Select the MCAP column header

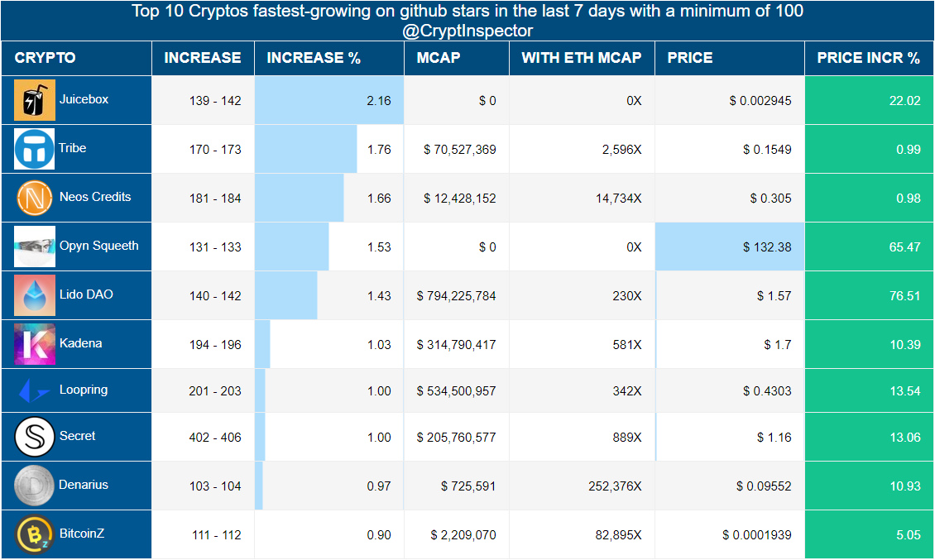[457, 58]
